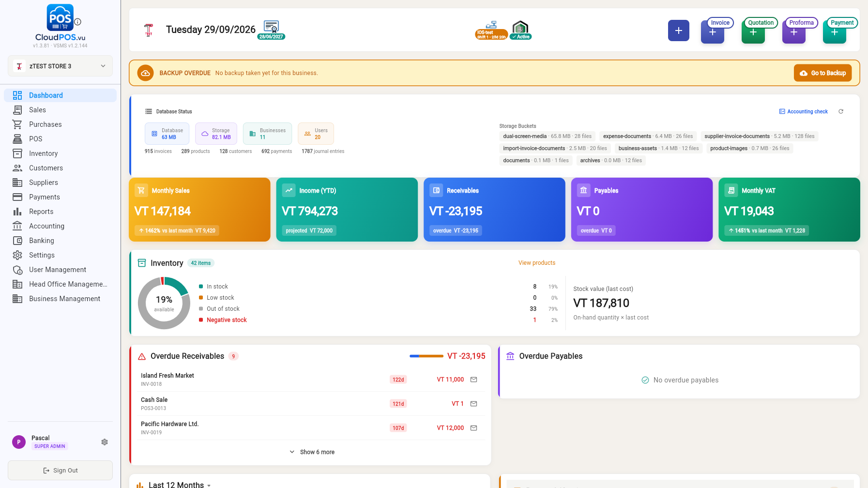Click the Sign Out button

(60, 471)
